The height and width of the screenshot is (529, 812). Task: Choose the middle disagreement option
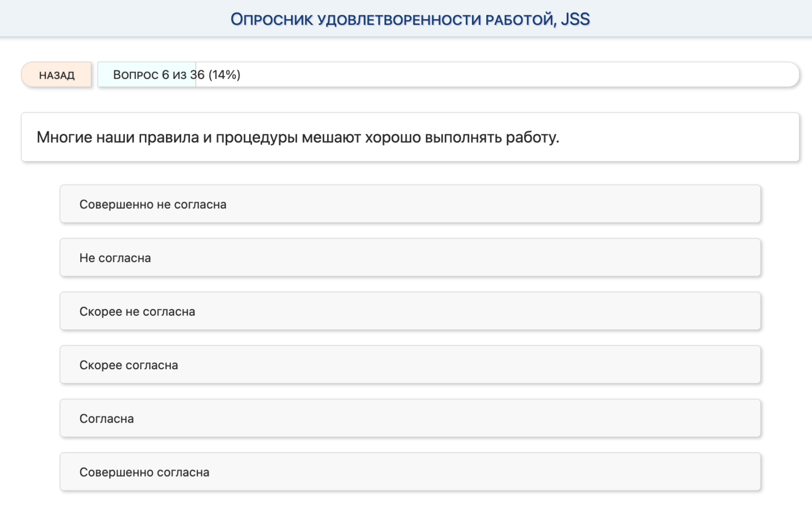(410, 258)
